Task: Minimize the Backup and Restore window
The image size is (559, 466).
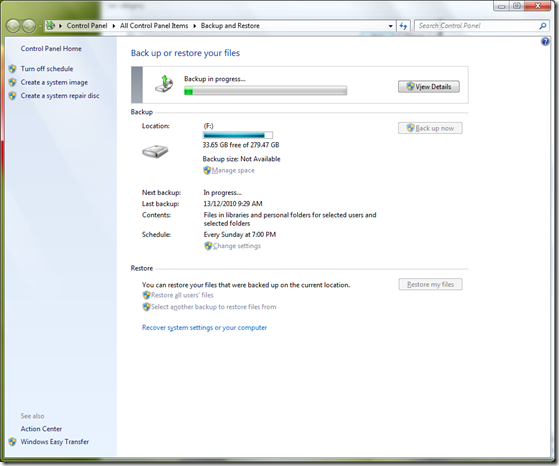Action: (x=501, y=6)
